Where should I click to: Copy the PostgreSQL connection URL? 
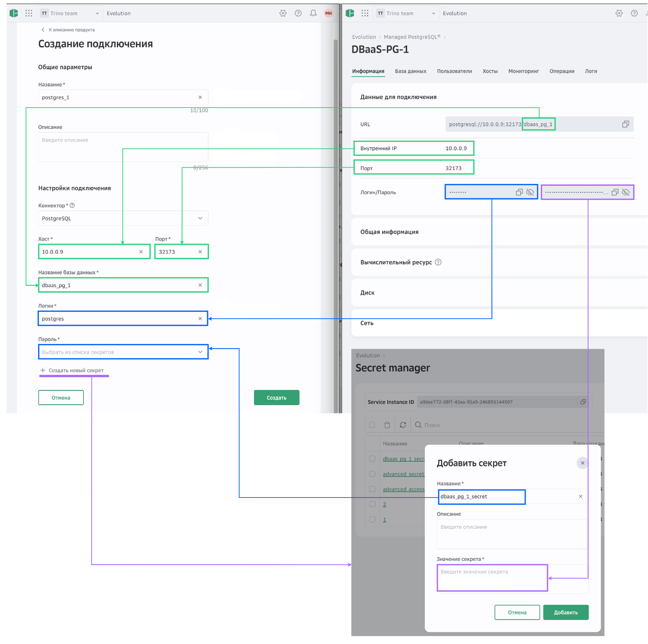625,124
